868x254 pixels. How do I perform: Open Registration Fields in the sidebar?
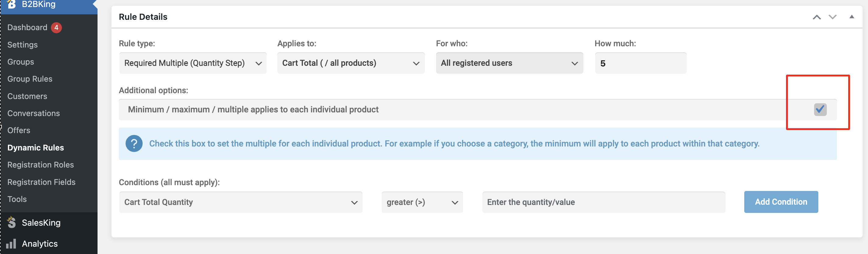[x=41, y=182]
